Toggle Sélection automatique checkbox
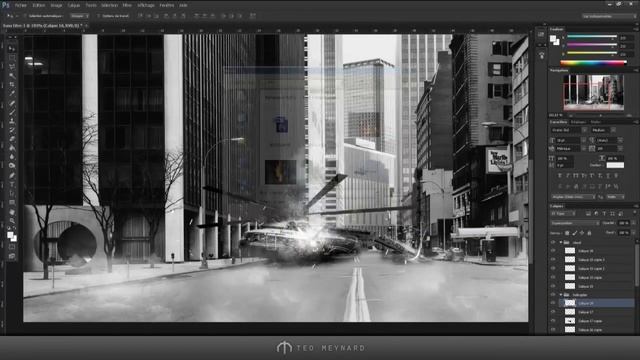This screenshot has height=360, width=640. (x=25, y=16)
